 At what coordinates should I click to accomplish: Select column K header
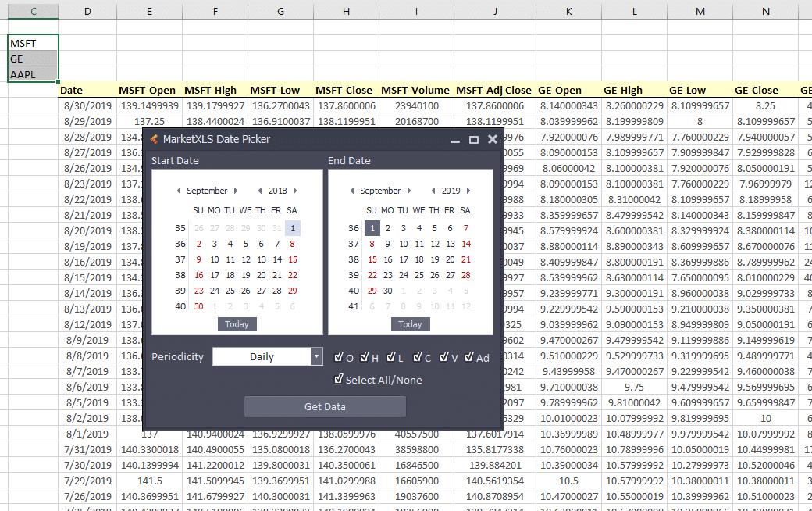[568, 12]
